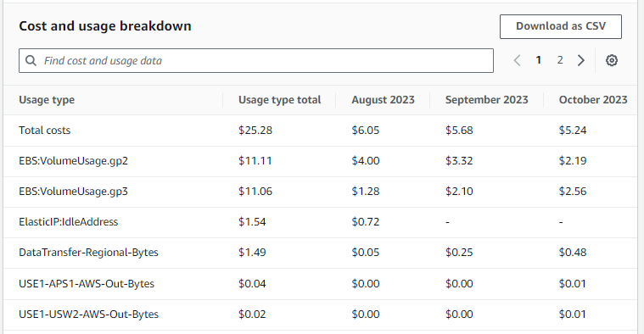Click the August 2023 column header
This screenshot has width=644, height=334.
(x=384, y=100)
